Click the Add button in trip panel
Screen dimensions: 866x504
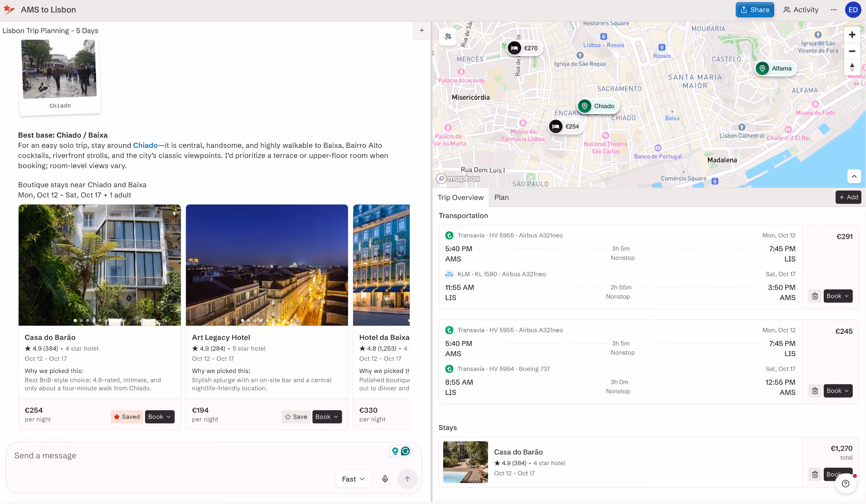[x=848, y=197]
